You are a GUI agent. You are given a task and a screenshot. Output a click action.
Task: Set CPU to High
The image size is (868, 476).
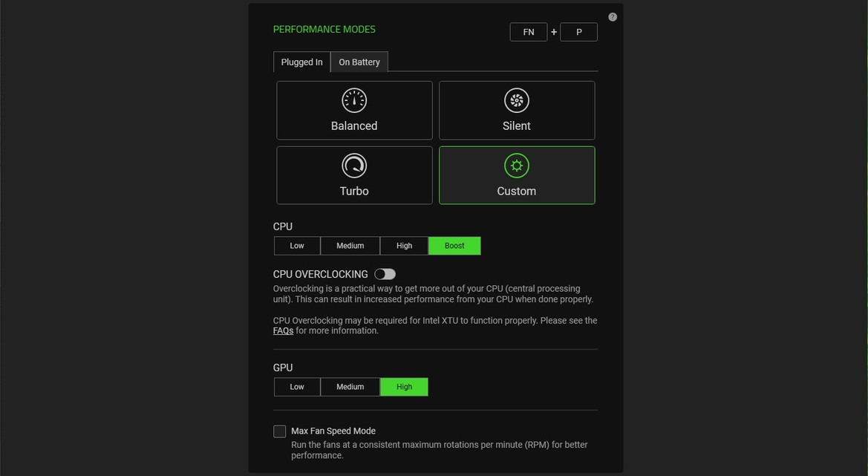(x=404, y=246)
